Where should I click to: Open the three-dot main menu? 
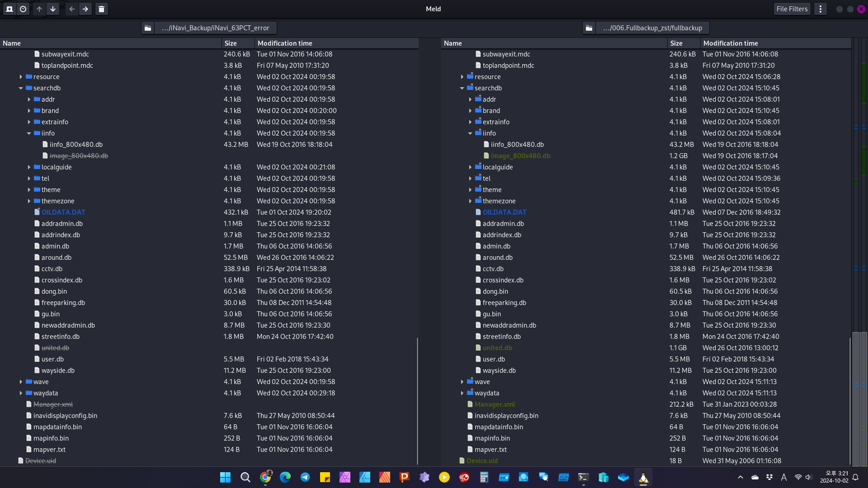(821, 9)
